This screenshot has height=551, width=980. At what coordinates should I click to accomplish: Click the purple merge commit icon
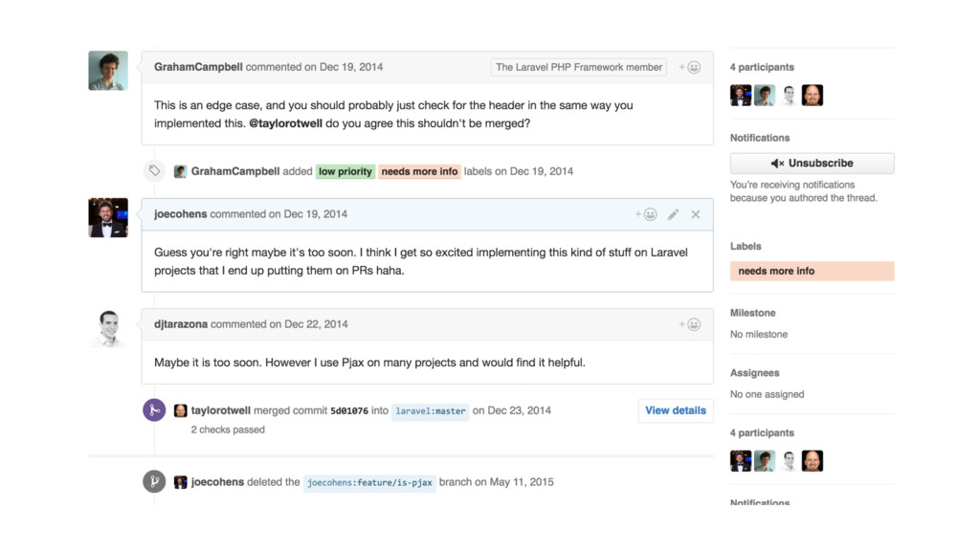(x=154, y=410)
